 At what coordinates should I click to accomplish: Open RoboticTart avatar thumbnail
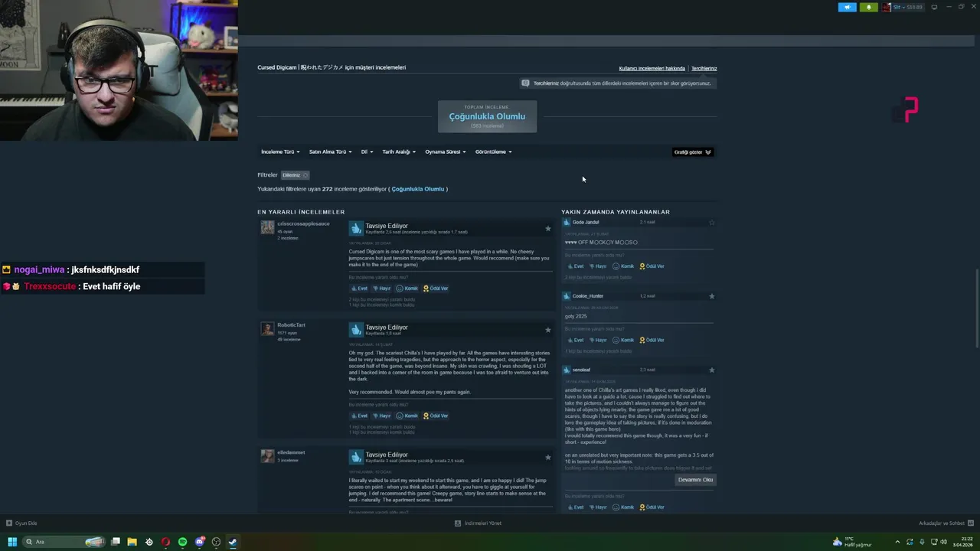[x=267, y=329]
